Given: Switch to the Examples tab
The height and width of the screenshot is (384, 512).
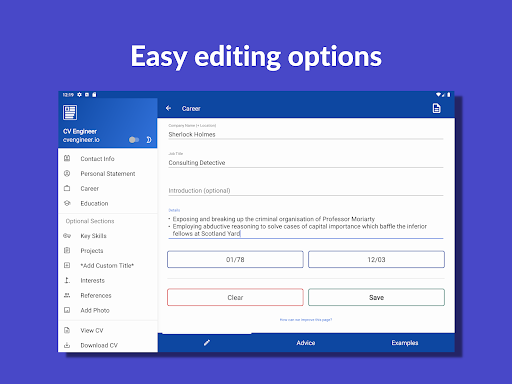Looking at the screenshot, I should click(405, 343).
